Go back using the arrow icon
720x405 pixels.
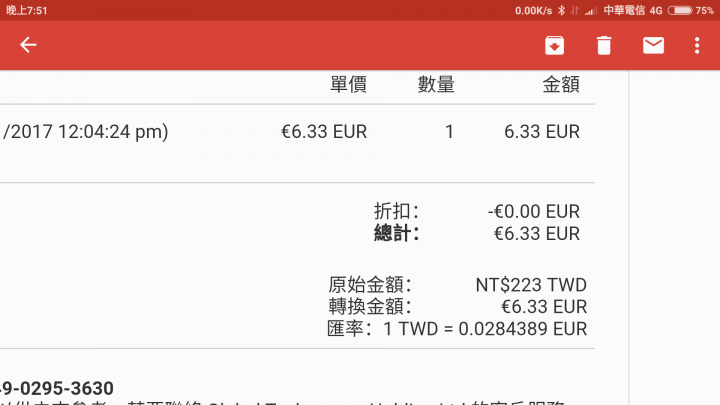28,45
